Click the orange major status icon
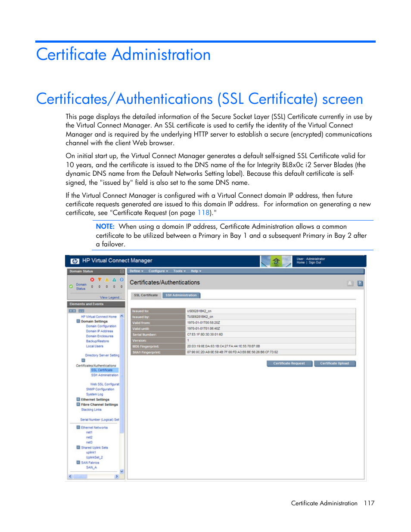 [x=100, y=280]
